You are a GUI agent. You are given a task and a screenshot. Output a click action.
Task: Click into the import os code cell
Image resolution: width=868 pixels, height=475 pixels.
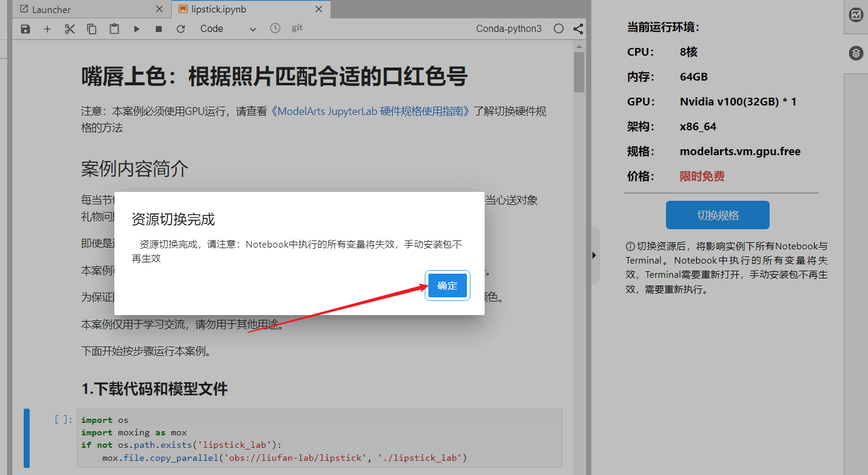click(321, 439)
